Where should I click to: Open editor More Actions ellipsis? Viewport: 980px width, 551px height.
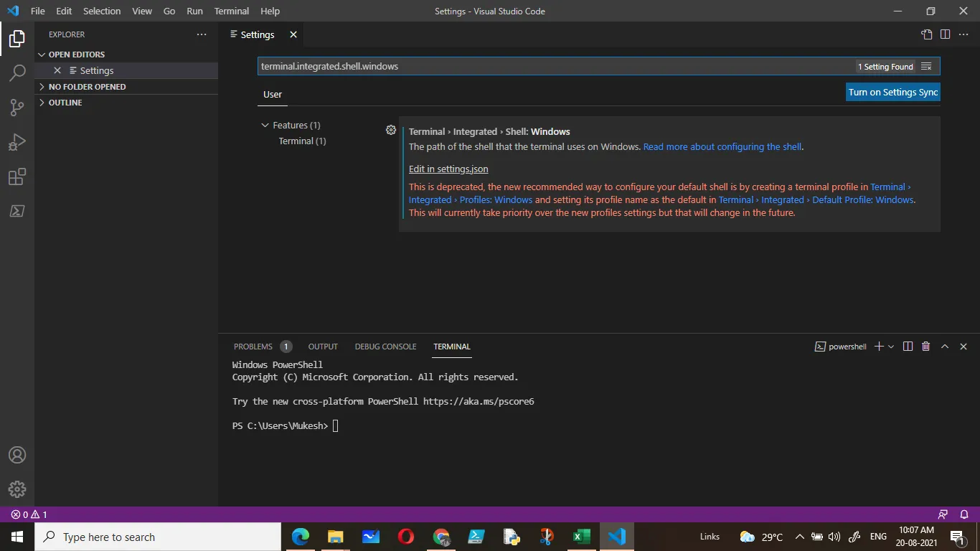(x=963, y=34)
